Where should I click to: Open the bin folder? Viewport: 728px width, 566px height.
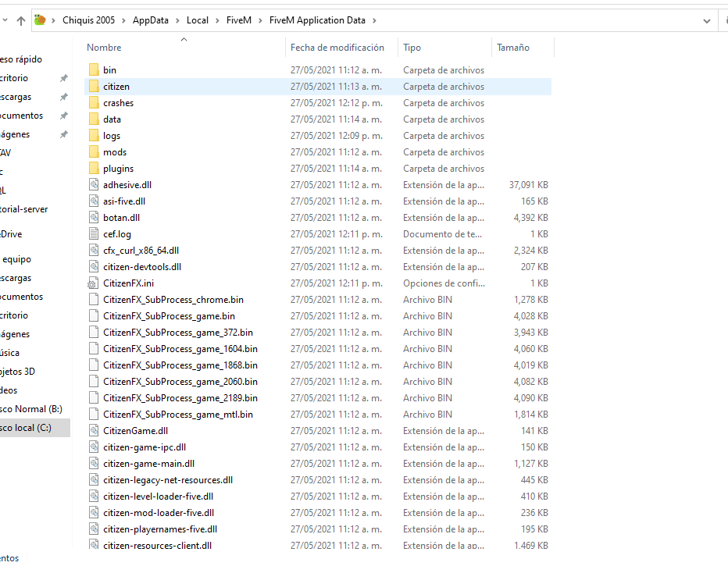click(109, 69)
